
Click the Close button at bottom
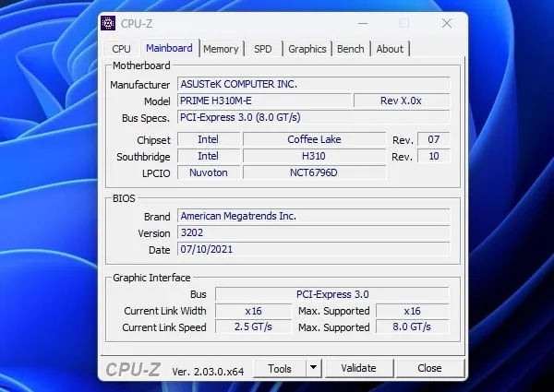[x=429, y=368]
